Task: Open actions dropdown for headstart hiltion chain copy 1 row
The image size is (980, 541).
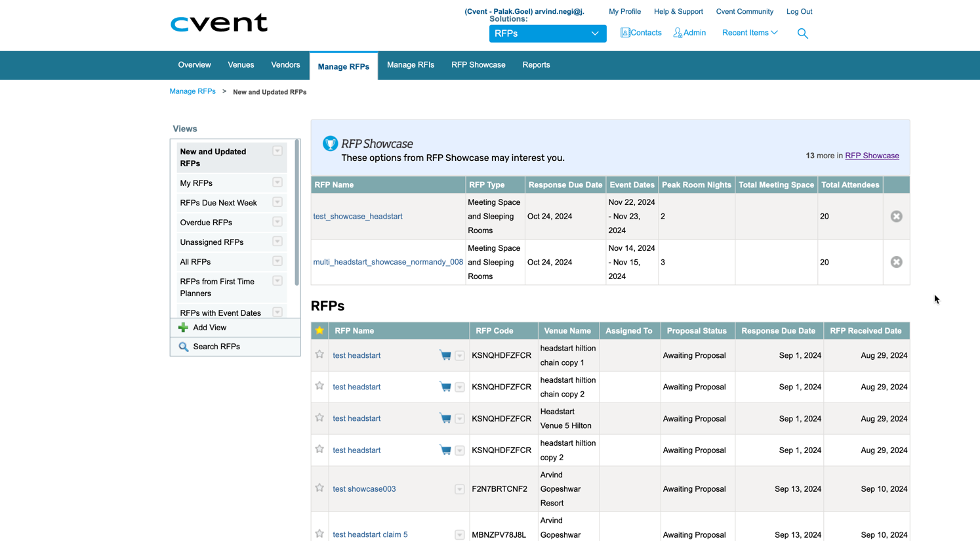Action: coord(460,356)
